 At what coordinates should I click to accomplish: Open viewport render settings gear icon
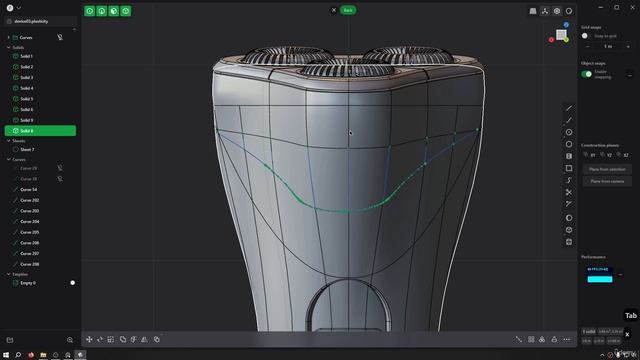coord(557,11)
